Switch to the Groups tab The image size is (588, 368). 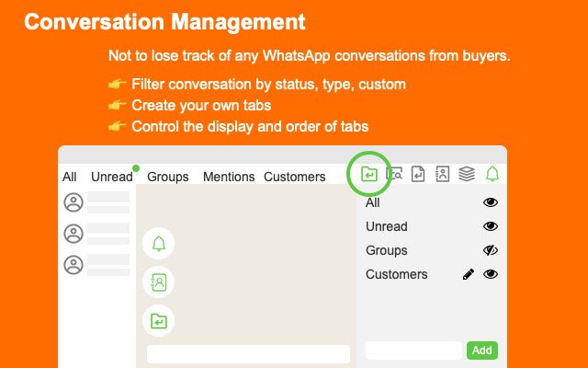click(167, 177)
